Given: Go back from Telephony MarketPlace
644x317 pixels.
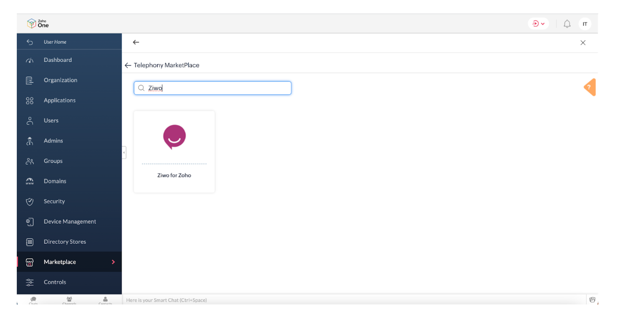Looking at the screenshot, I should pyautogui.click(x=128, y=65).
